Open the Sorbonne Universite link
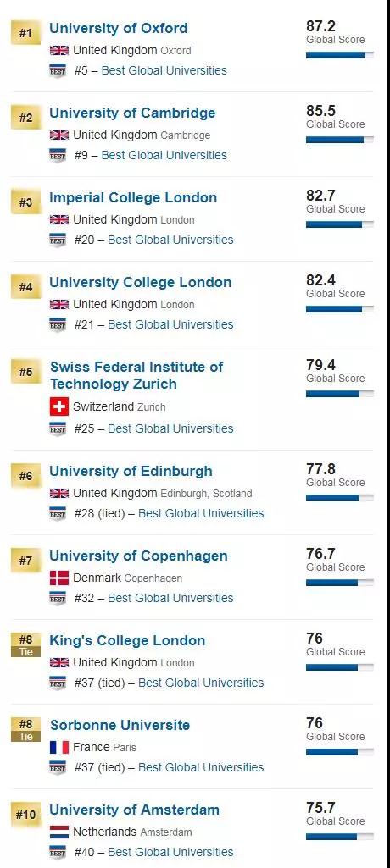Viewport: 390px width, 868px height. (120, 725)
